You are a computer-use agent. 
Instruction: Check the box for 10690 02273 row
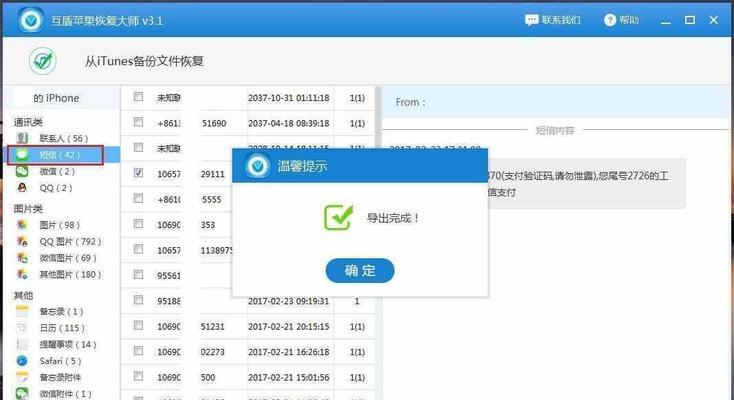(x=138, y=350)
